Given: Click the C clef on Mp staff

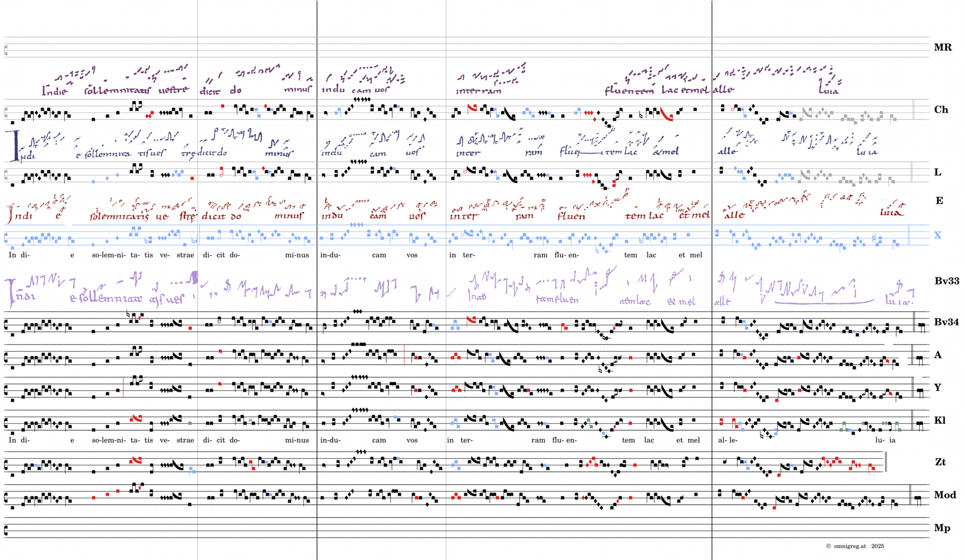Looking at the screenshot, I should [6, 531].
